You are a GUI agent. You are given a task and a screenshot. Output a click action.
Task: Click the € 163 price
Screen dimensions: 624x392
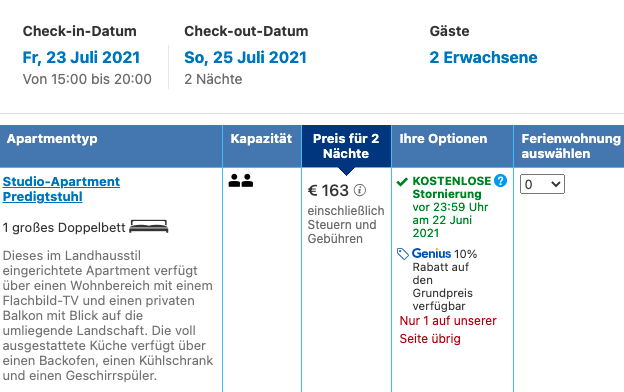pyautogui.click(x=328, y=191)
